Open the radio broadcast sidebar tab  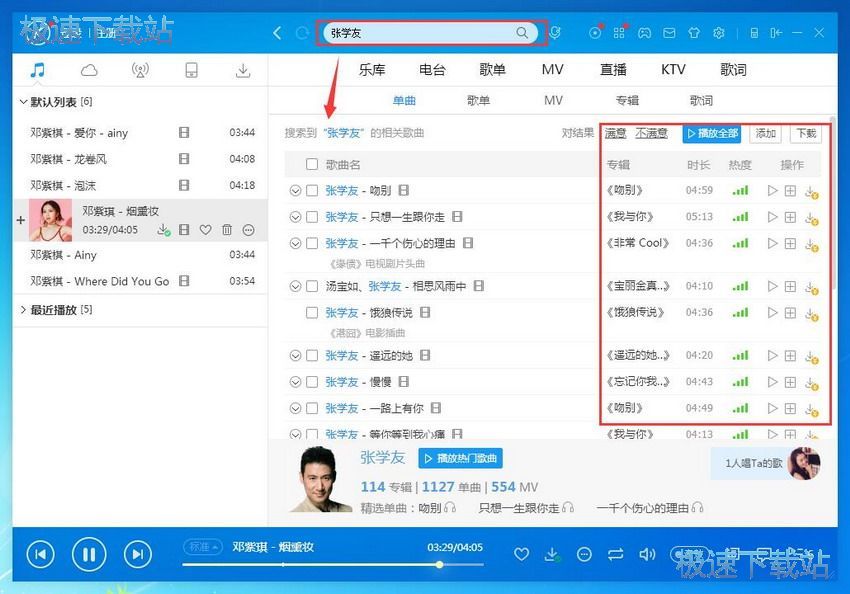(x=140, y=70)
